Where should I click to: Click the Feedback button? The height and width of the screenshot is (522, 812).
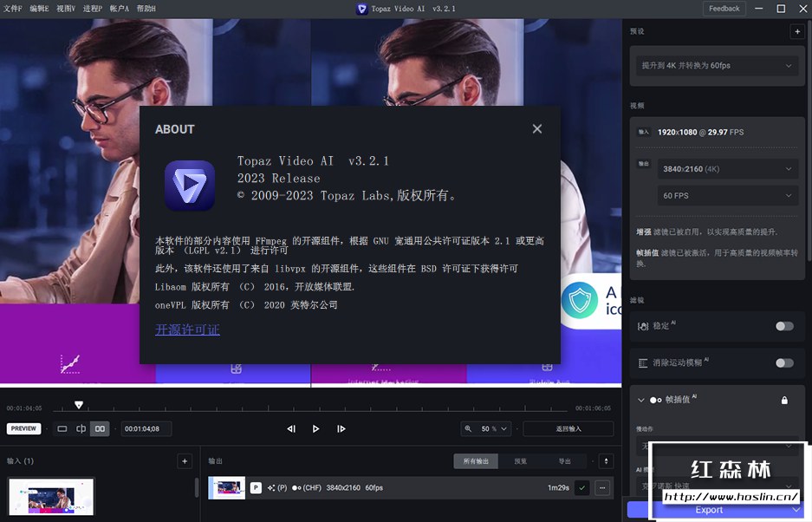pyautogui.click(x=724, y=9)
